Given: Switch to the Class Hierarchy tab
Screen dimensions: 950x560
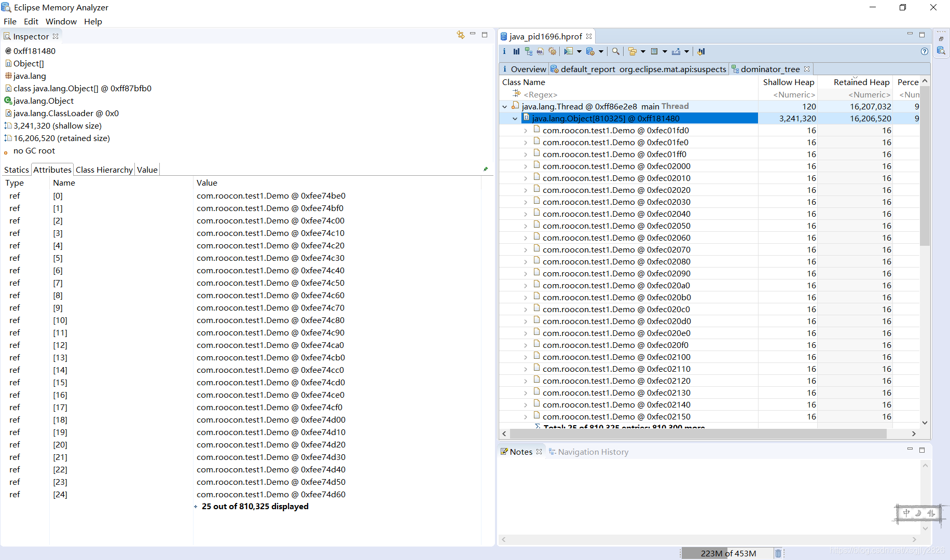Looking at the screenshot, I should (104, 170).
